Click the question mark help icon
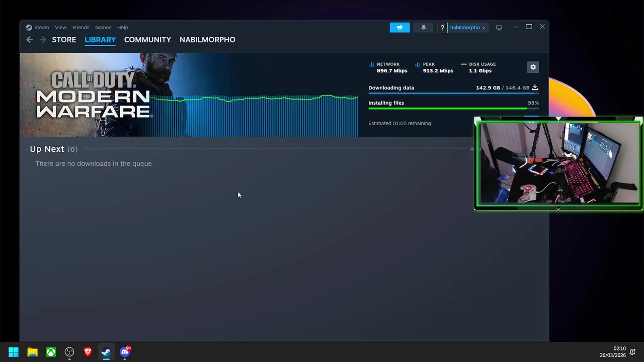Screen dimensions: 644x362 [442, 28]
